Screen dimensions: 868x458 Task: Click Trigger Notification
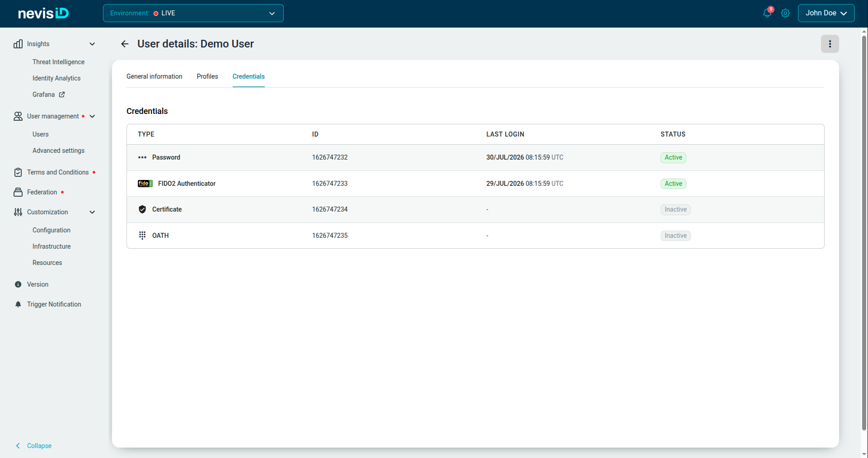[54, 304]
